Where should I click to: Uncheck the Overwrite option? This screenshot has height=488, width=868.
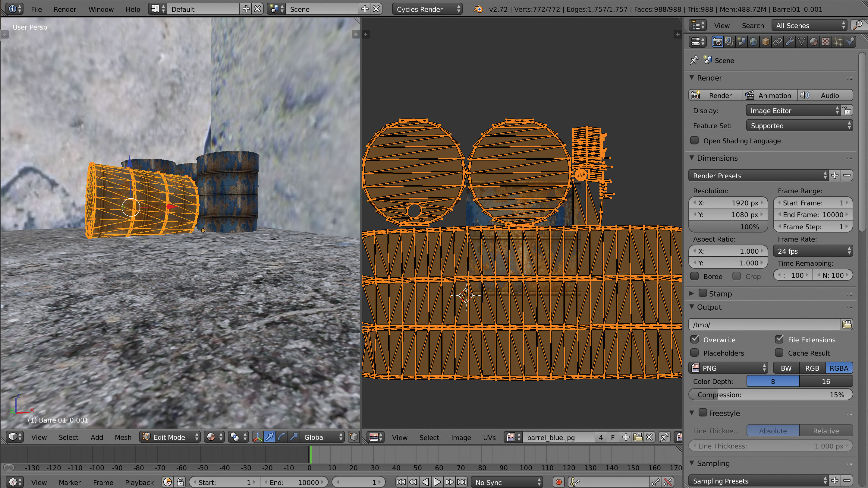click(694, 339)
